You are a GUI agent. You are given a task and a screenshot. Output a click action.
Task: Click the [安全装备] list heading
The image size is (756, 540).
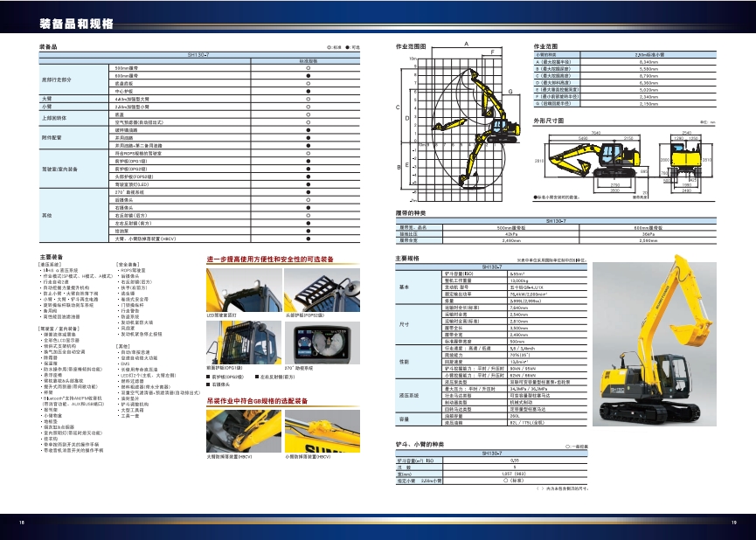(x=128, y=265)
